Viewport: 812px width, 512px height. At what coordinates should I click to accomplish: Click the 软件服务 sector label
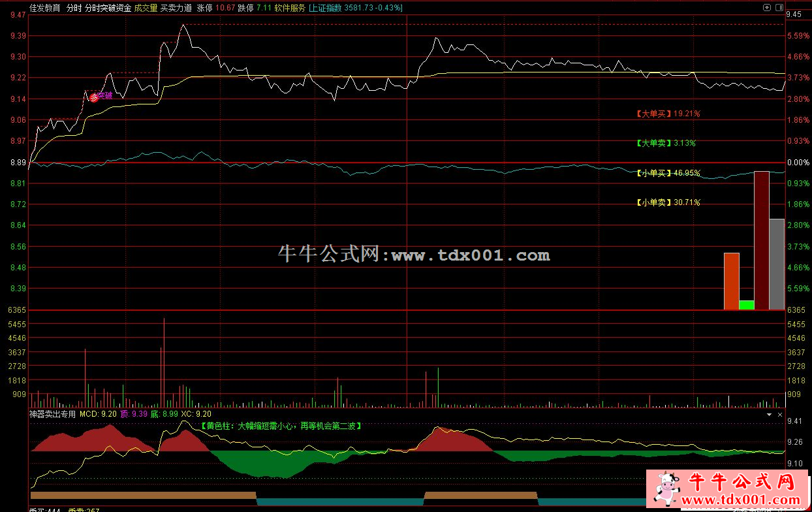(x=290, y=8)
